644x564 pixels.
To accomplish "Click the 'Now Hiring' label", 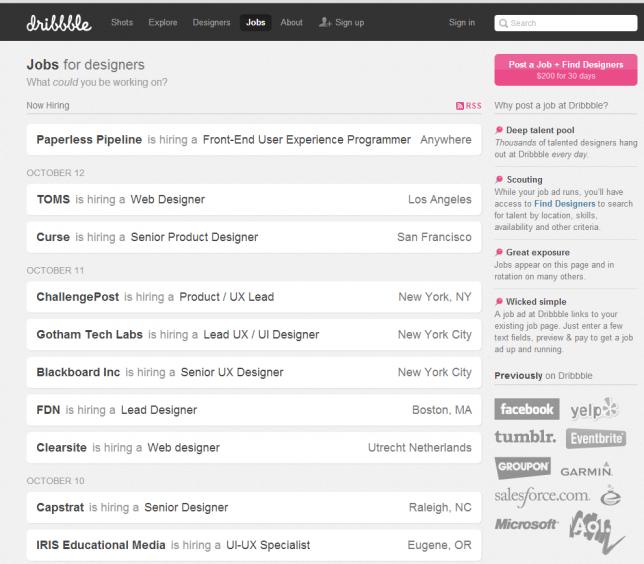I will 48,106.
